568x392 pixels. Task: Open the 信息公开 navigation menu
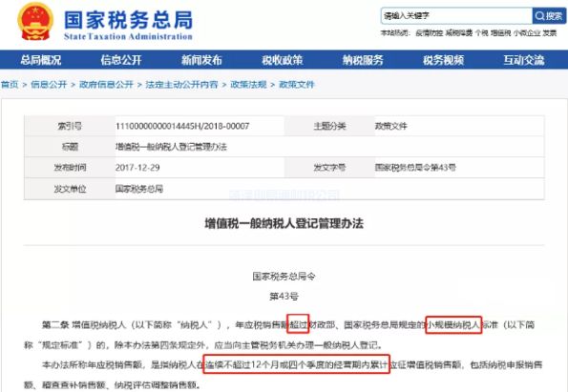[121, 60]
